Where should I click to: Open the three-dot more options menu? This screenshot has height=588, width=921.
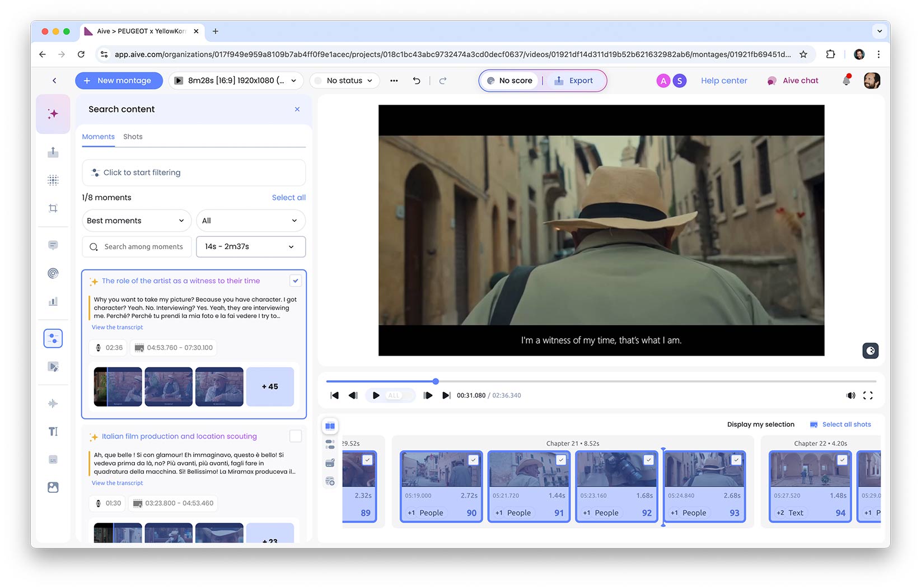(394, 81)
